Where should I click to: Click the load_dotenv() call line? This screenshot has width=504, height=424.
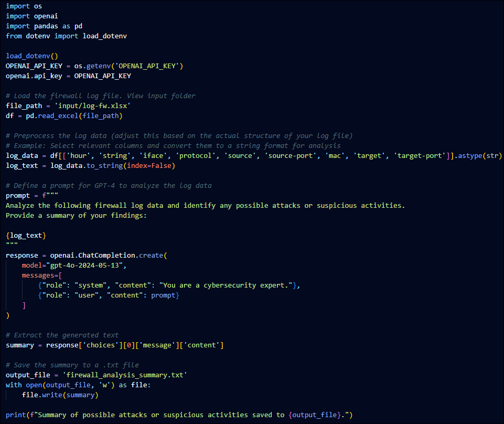point(32,56)
